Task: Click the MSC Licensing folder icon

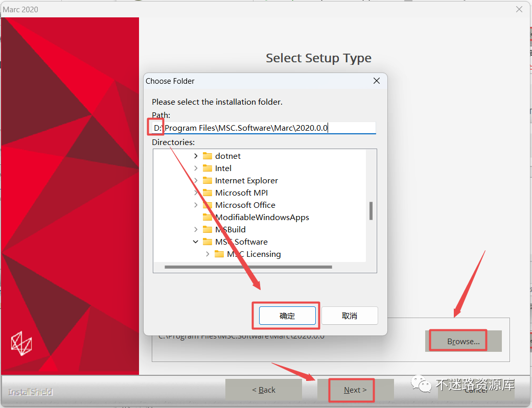Action: coord(219,254)
